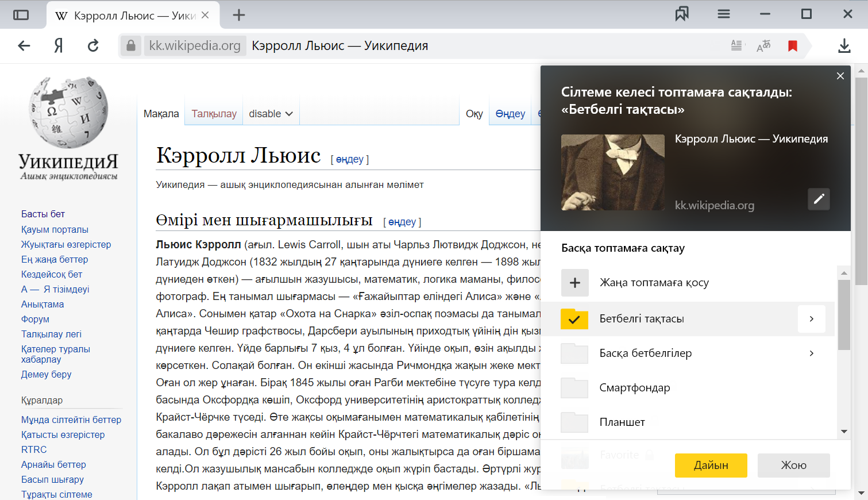Click the Жою button
This screenshot has height=500, width=868.
click(794, 466)
